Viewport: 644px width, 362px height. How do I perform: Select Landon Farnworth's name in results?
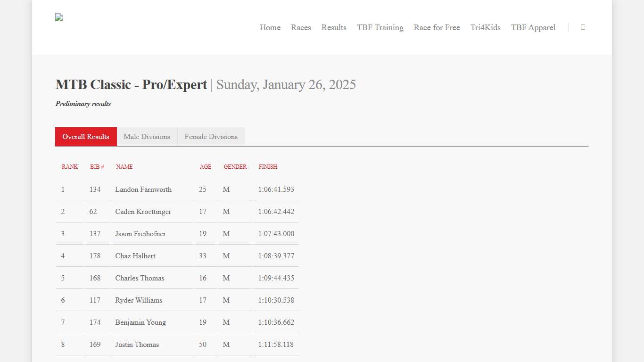pyautogui.click(x=143, y=189)
